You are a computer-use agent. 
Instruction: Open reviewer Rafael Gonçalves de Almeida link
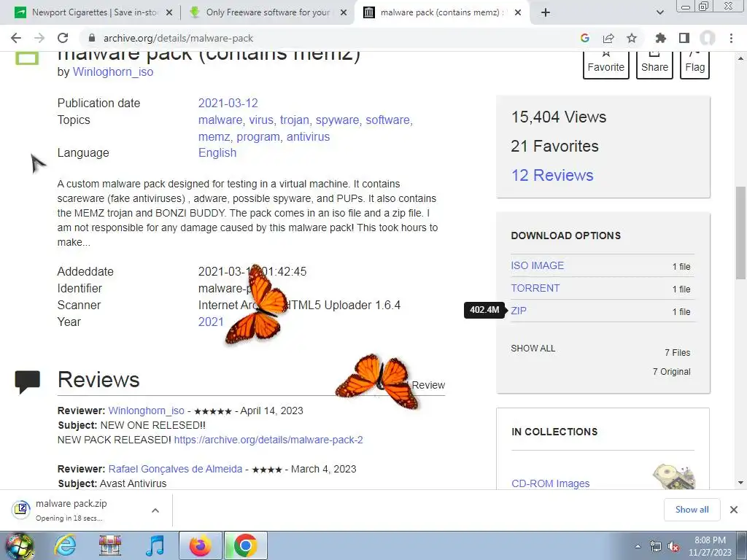pyautogui.click(x=175, y=469)
